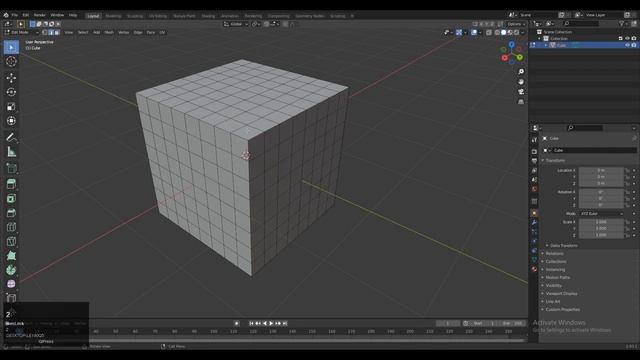Open the Edit Mode dropdown
This screenshot has width=640, height=360.
pyautogui.click(x=22, y=32)
